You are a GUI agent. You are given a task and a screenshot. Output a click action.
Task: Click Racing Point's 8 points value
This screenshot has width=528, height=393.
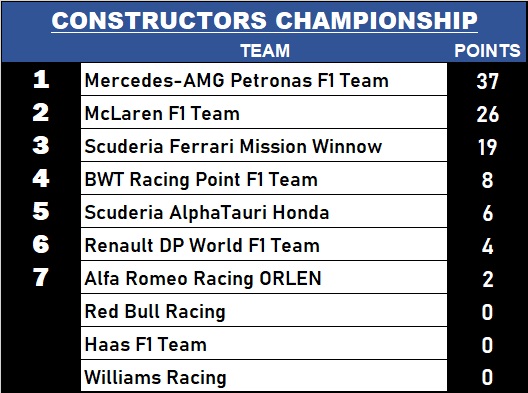tap(487, 180)
